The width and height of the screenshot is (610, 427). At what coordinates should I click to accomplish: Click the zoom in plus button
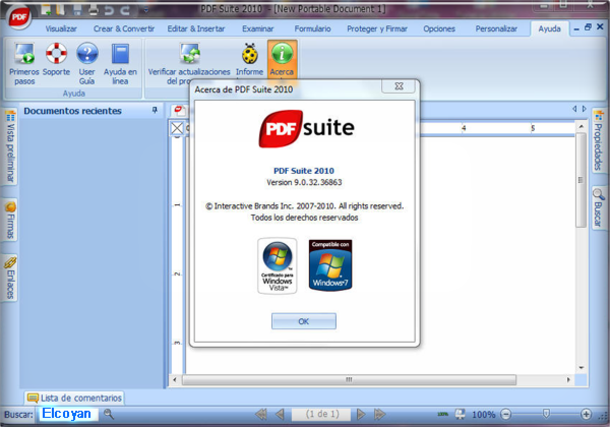[586, 415]
